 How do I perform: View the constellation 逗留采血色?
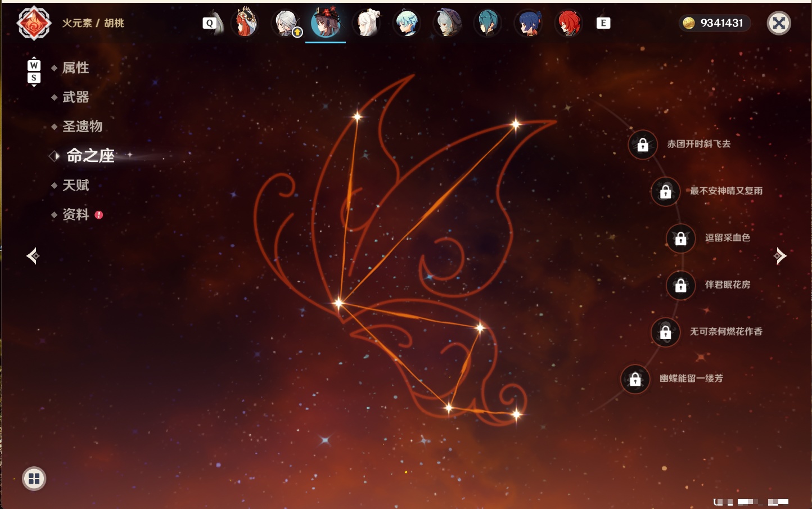pyautogui.click(x=728, y=237)
